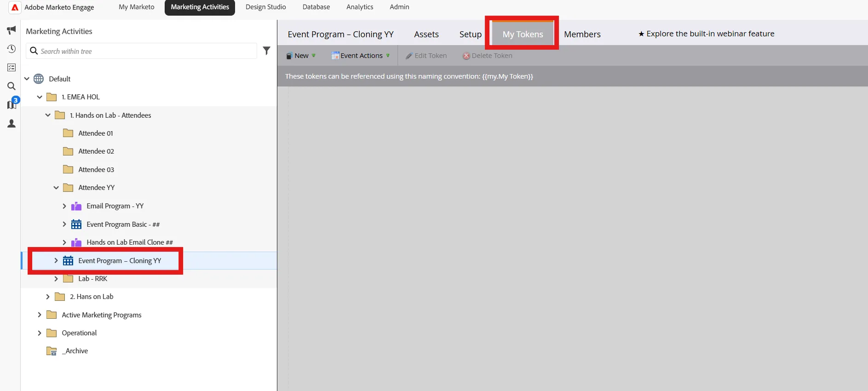Select the 2. Hans on Lab row
868x391 pixels.
tap(149, 297)
